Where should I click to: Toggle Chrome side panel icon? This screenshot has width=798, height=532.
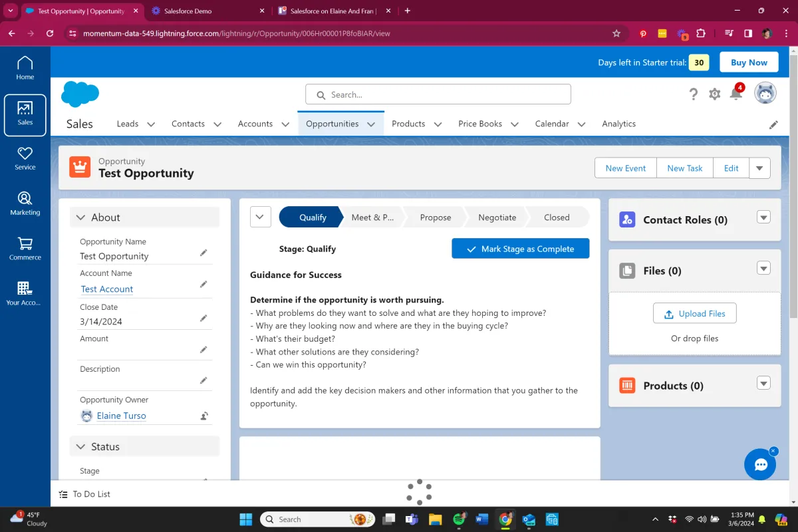click(x=748, y=33)
